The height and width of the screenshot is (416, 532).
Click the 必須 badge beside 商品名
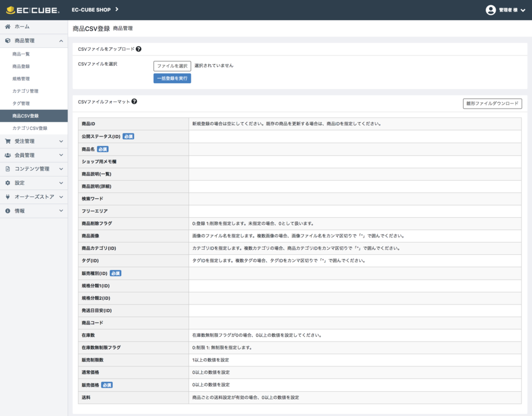[x=102, y=149]
